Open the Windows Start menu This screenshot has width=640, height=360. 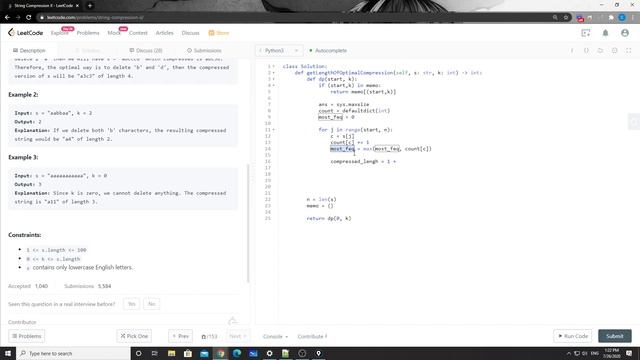coord(8,353)
